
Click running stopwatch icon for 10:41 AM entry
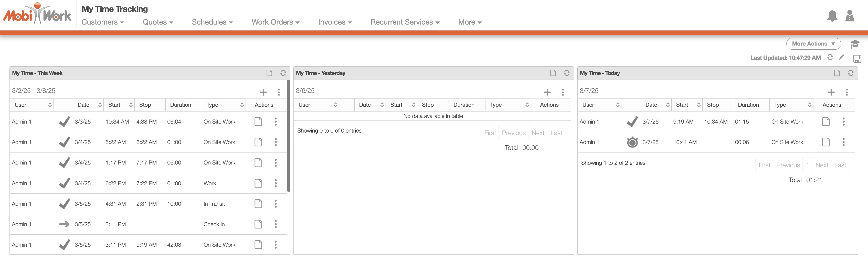[632, 142]
